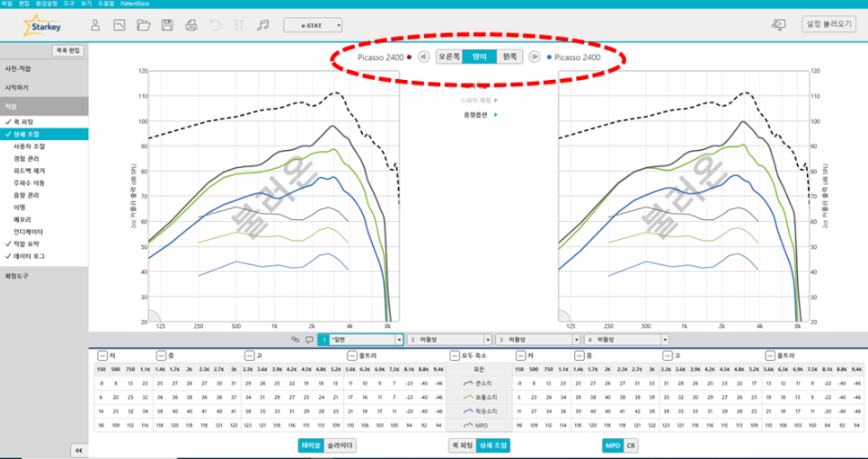Click the link chain icon above table

[295, 340]
